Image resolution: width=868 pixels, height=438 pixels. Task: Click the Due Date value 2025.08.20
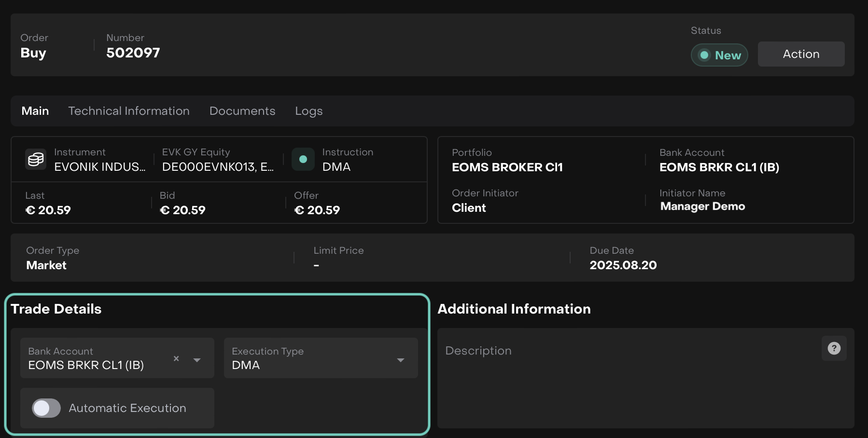point(623,265)
